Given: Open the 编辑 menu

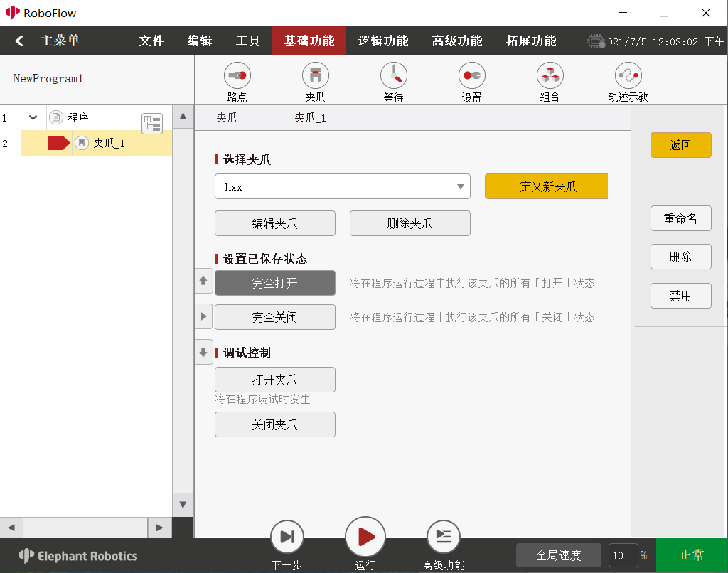Looking at the screenshot, I should (x=200, y=41).
